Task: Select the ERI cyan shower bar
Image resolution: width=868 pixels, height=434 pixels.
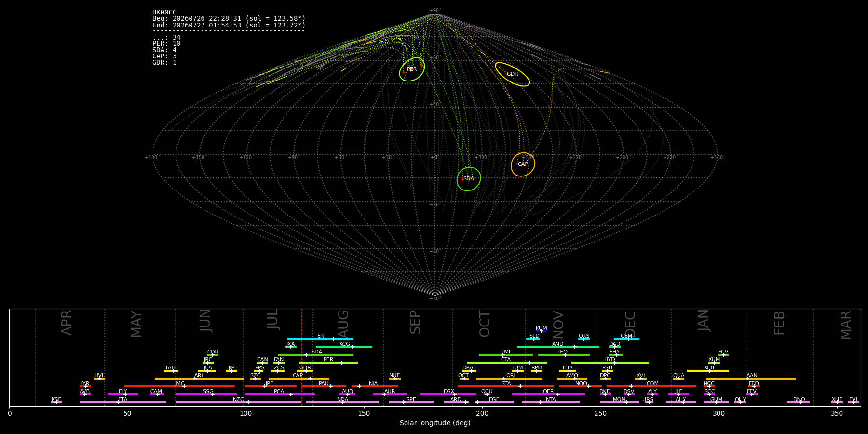Action: click(320, 339)
